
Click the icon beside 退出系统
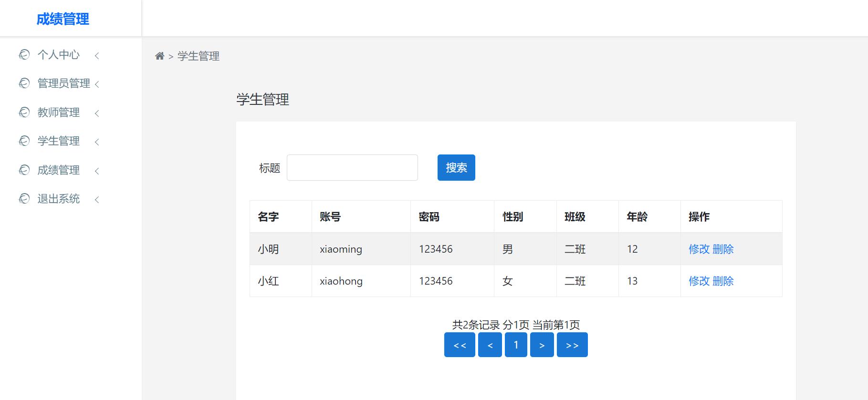tap(24, 199)
